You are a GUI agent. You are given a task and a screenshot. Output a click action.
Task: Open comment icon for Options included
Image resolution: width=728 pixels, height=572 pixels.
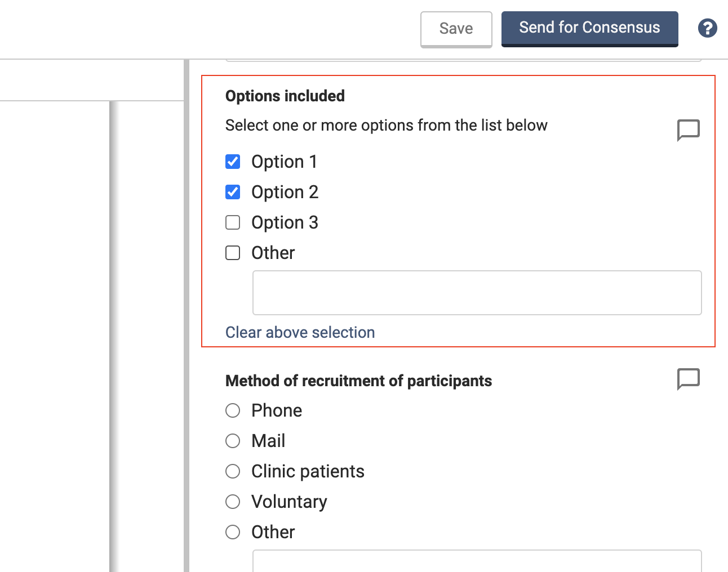click(688, 130)
